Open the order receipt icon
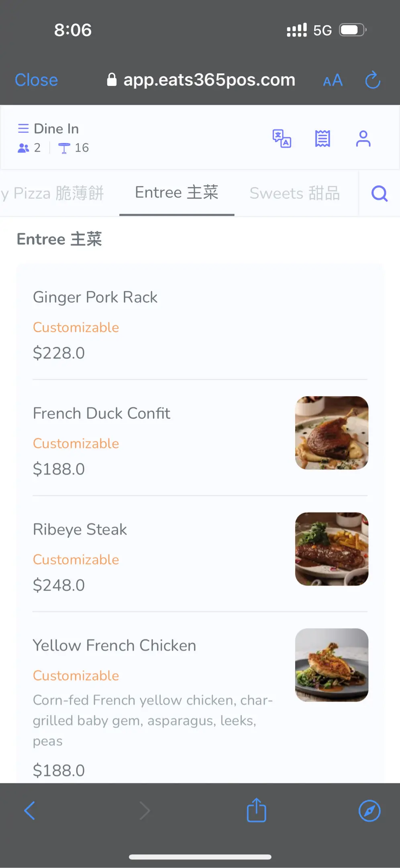The height and width of the screenshot is (868, 400). pos(322,139)
